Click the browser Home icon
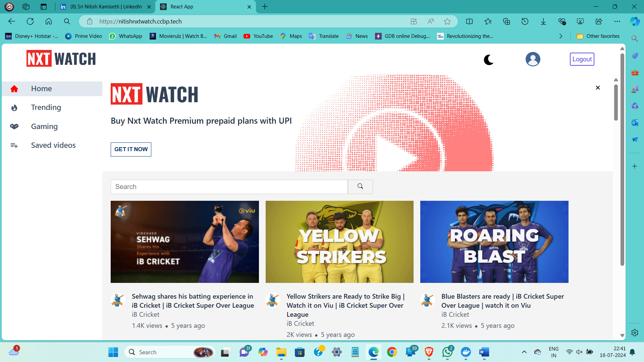Image resolution: width=644 pixels, height=362 pixels. 49,21
